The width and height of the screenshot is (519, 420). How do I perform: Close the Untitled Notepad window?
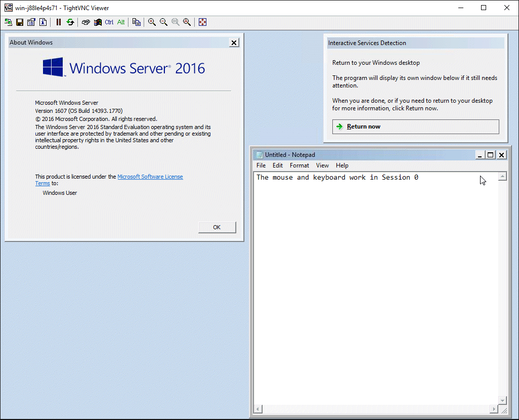click(x=502, y=155)
